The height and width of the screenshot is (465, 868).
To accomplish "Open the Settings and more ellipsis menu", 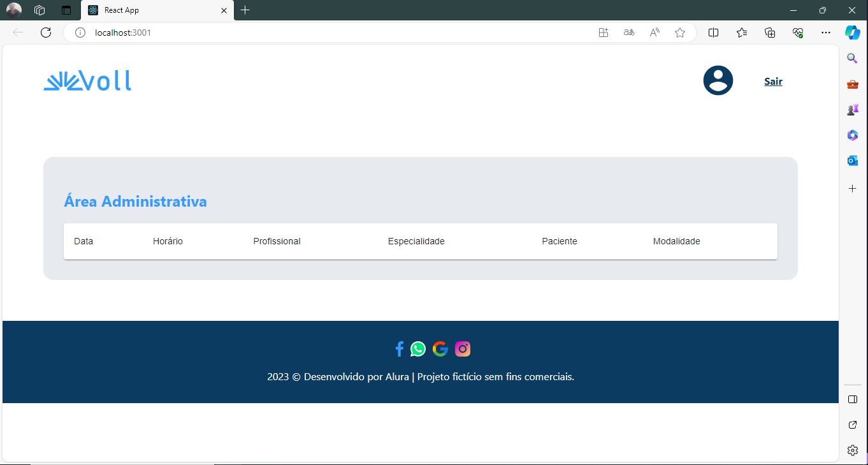I will point(826,33).
